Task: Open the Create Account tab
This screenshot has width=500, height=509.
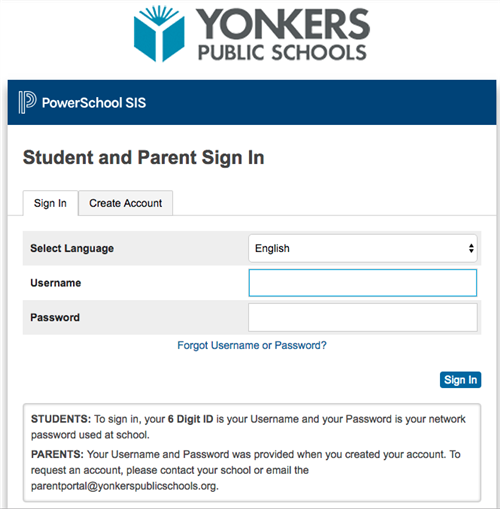Action: (x=126, y=203)
